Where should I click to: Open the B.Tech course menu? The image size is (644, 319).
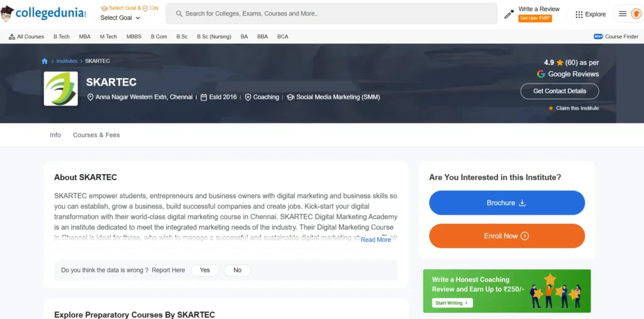[62, 36]
